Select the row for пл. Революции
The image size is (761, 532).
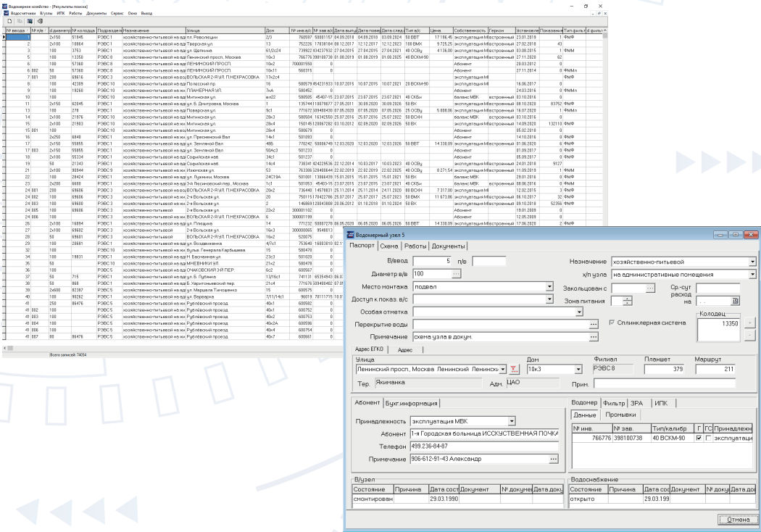304,38
